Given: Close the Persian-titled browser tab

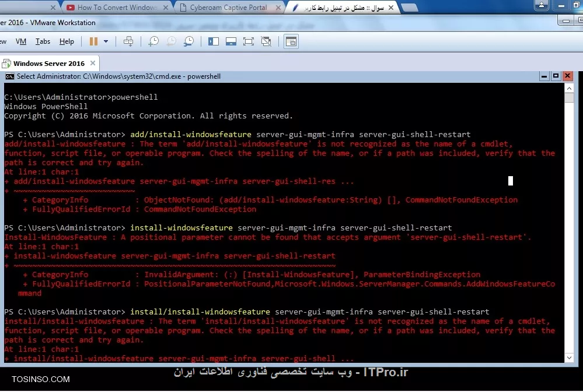Looking at the screenshot, I should click(391, 8).
